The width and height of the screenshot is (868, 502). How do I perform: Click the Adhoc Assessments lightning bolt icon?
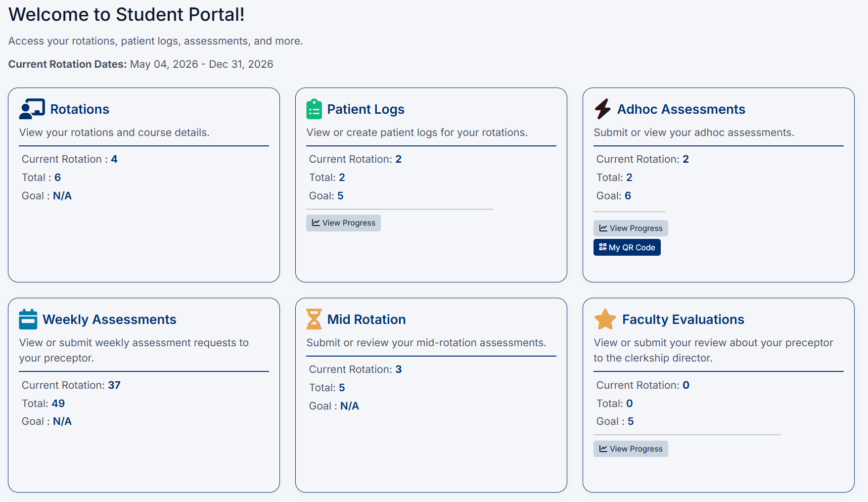coord(602,109)
